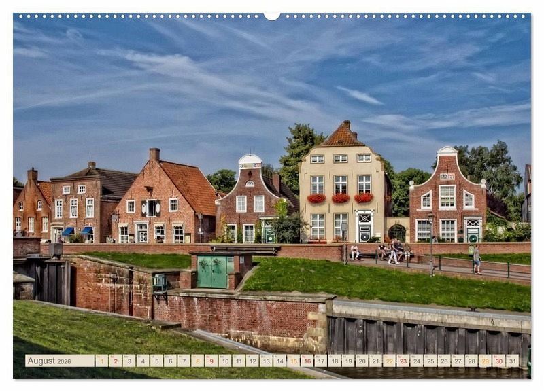Click the highlighted day 8 cell
Screen dimensions: 544x392
point(197,361)
